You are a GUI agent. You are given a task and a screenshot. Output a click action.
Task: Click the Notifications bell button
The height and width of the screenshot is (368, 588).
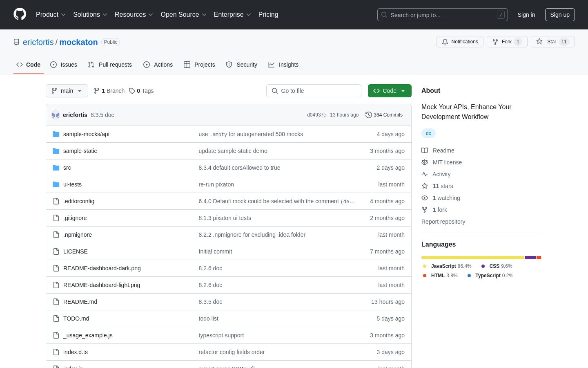tap(460, 42)
